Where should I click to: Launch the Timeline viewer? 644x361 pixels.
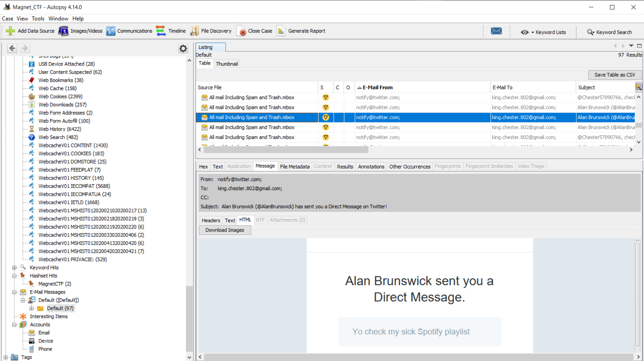tap(171, 31)
